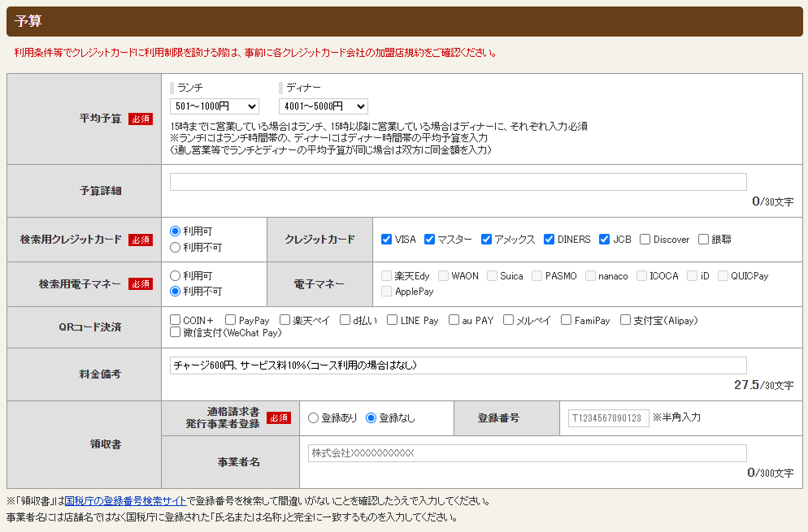Tick the nanaco checkbox
Viewport: 808px width, 532px height.
(x=590, y=275)
